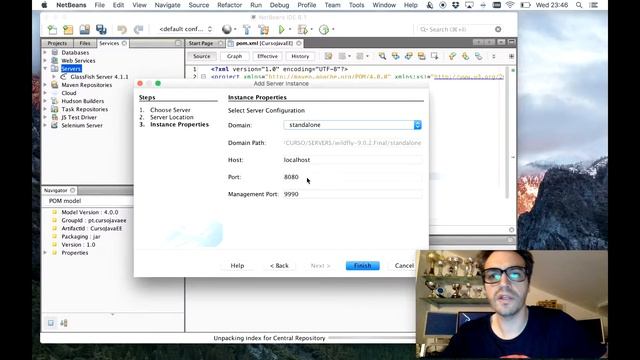Select JS Test Driver tree item
Image resolution: width=640 pixels, height=360 pixels.
point(79,117)
